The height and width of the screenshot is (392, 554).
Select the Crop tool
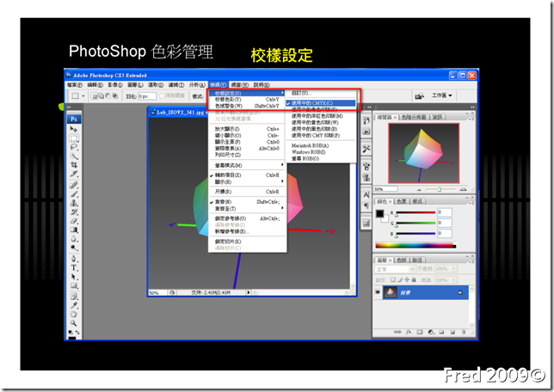pyautogui.click(x=74, y=164)
